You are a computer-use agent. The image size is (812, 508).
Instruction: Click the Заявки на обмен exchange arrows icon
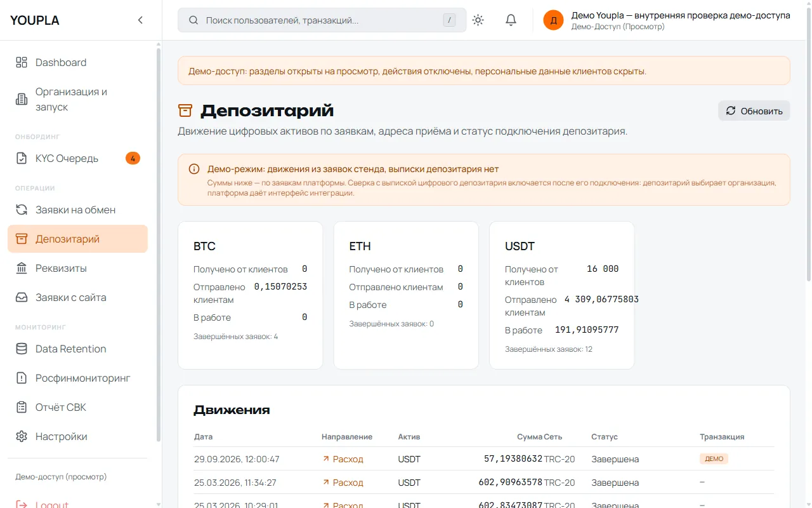pyautogui.click(x=22, y=210)
